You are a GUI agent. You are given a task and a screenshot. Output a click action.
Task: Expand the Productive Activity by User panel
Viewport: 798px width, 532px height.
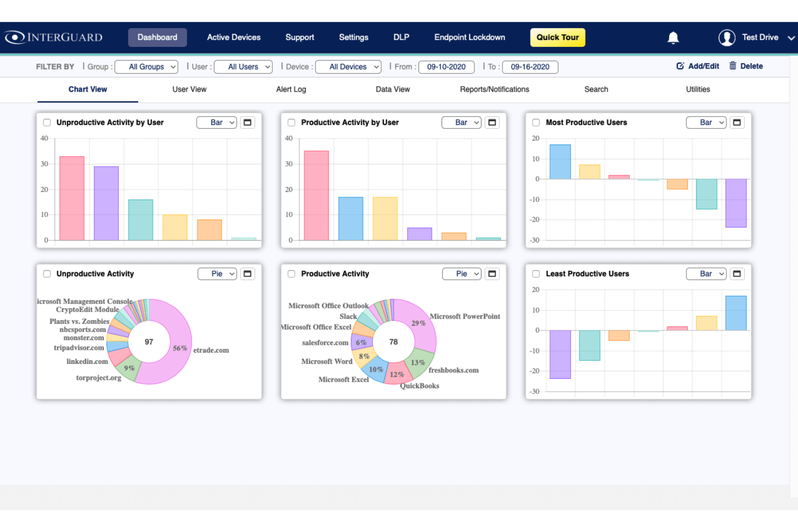point(492,122)
